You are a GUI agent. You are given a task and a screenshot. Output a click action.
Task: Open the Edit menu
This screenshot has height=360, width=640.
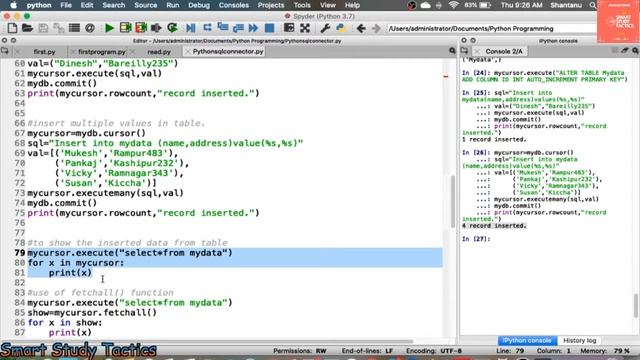pos(87,5)
